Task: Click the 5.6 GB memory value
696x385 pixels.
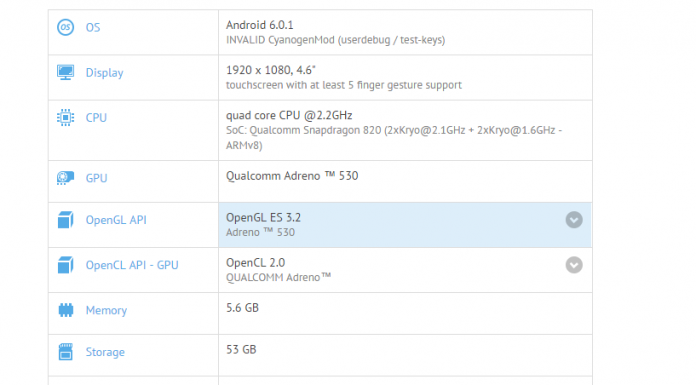Action: [242, 308]
